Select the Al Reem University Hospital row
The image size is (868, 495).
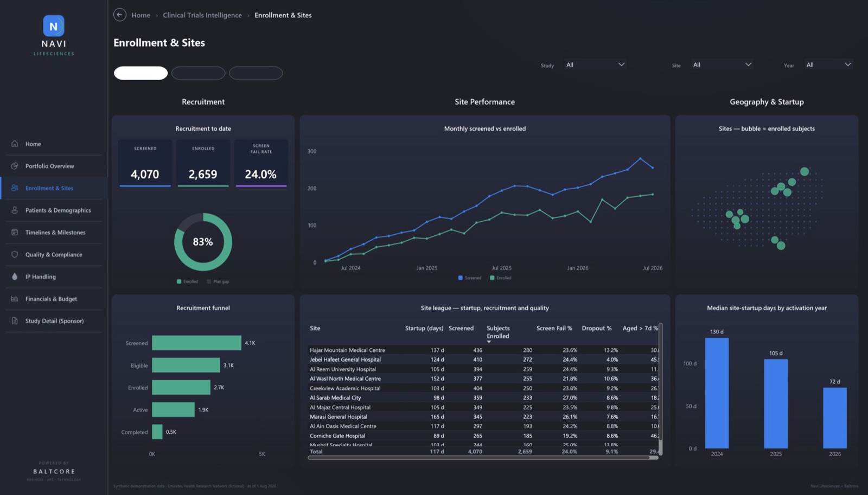[483, 369]
